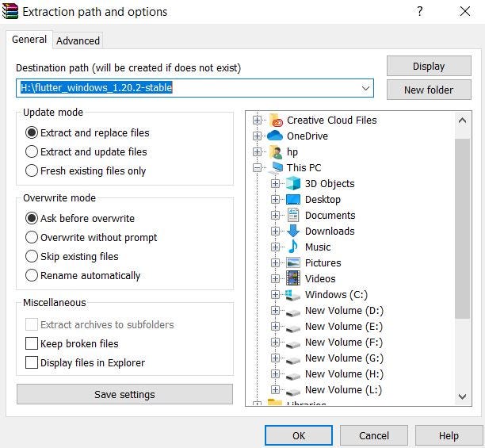Open the Help button
Viewport: 485px width, 448px height.
(x=449, y=435)
